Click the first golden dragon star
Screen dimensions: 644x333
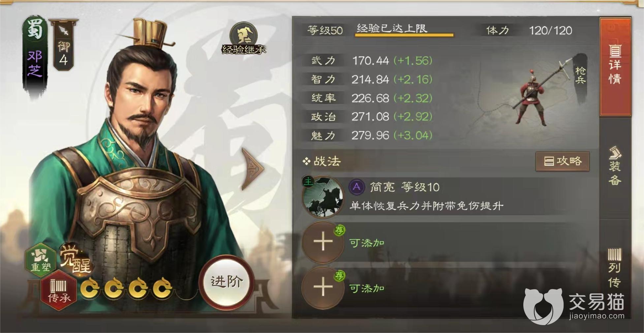90,288
